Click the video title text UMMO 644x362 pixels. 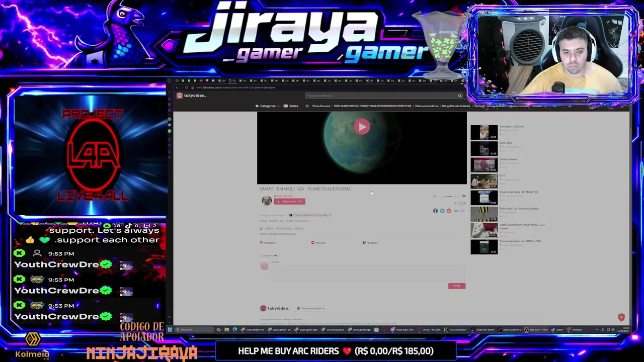305,189
